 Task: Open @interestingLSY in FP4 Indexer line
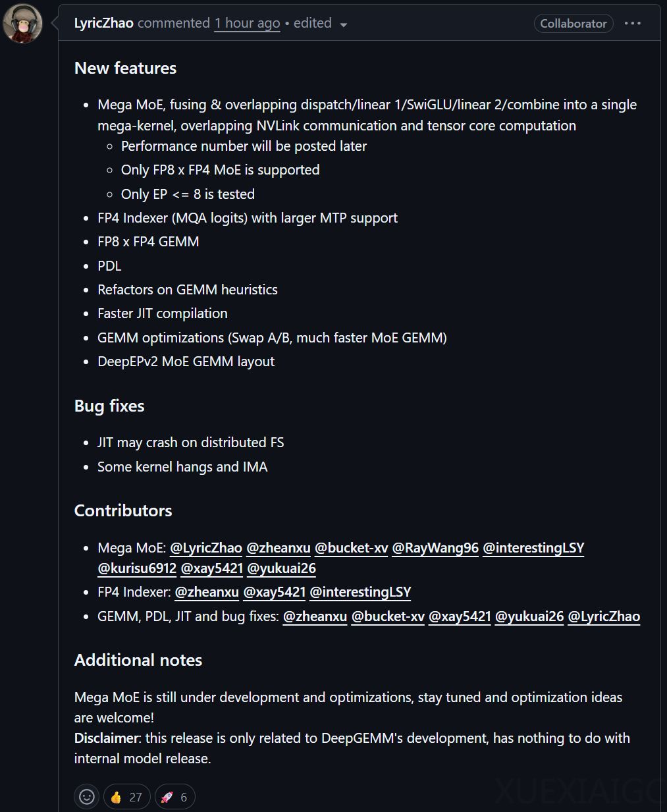tap(360, 592)
